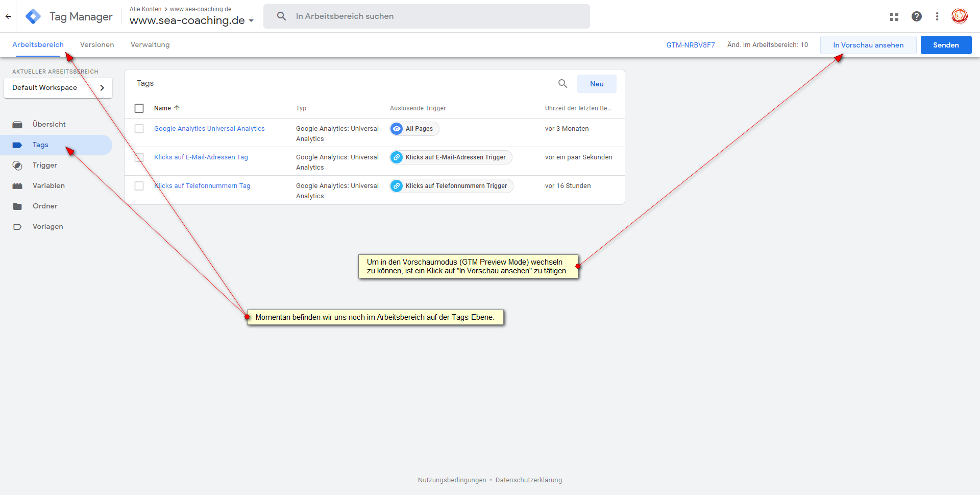The image size is (980, 495).
Task: Switch to the Verwaltung tab
Action: [150, 45]
